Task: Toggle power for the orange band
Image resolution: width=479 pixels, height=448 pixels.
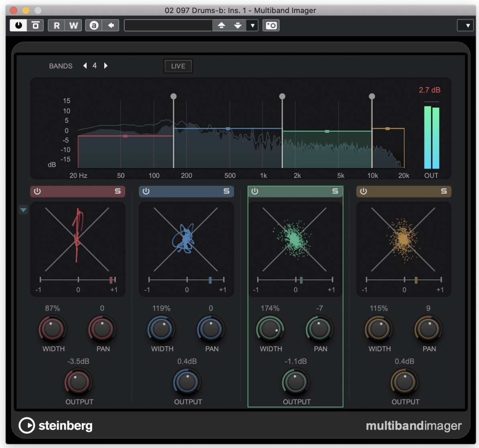Action: click(x=363, y=191)
